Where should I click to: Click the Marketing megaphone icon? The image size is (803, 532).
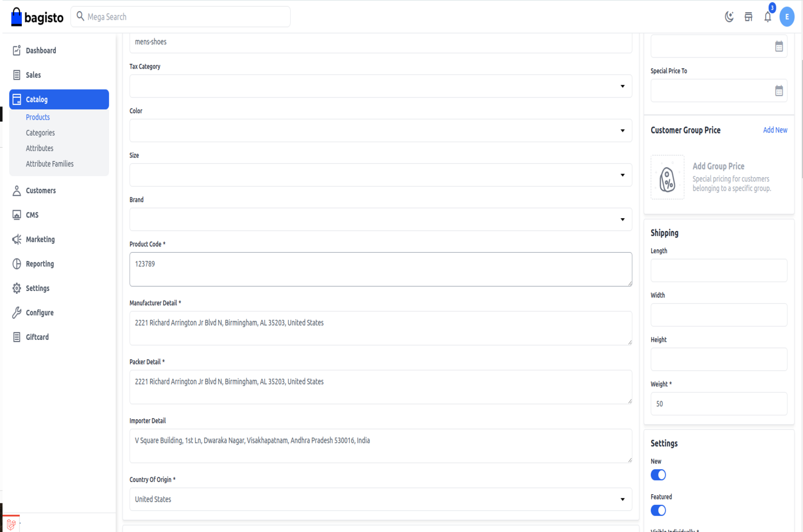[x=17, y=239]
